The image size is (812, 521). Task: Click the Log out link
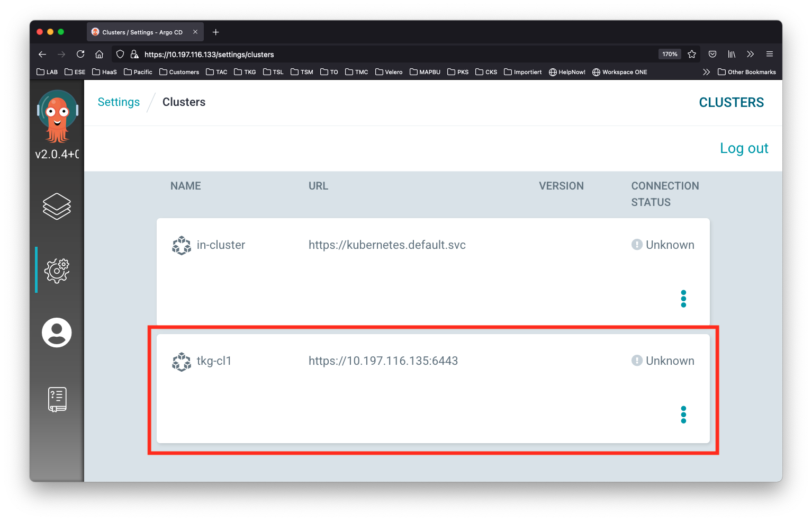coord(744,148)
